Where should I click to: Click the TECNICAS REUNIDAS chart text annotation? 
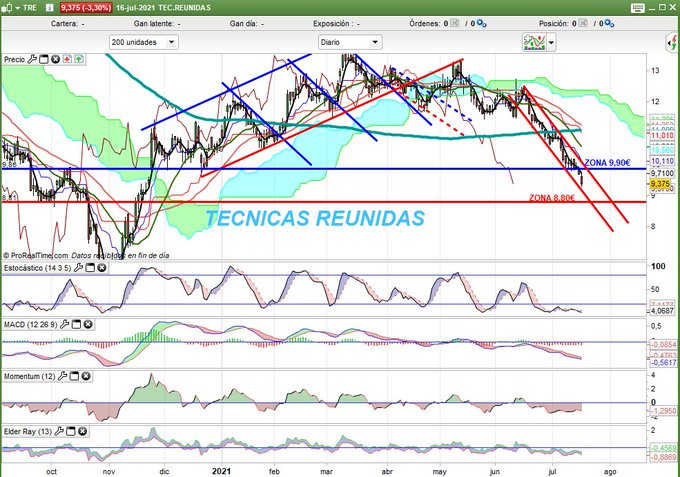click(x=315, y=218)
